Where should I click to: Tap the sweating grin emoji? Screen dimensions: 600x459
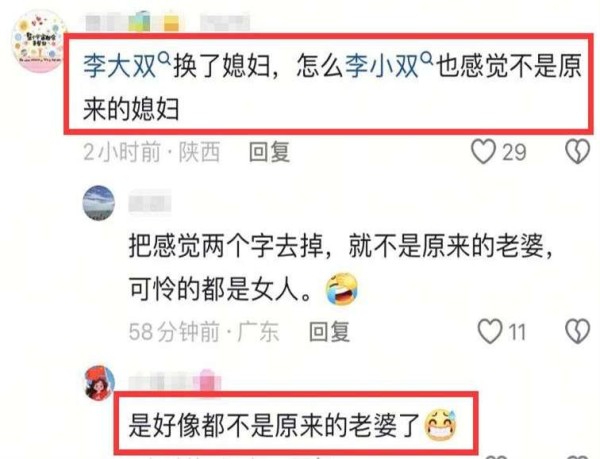pos(441,425)
